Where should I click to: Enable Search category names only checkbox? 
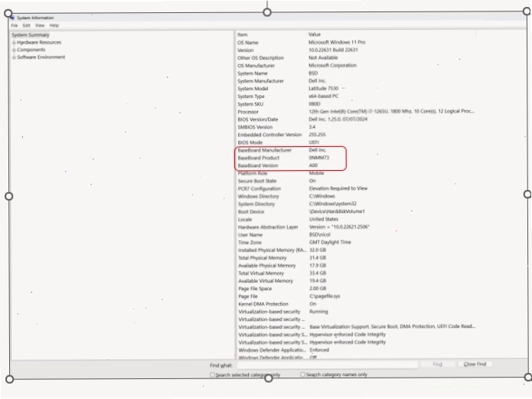tap(302, 374)
